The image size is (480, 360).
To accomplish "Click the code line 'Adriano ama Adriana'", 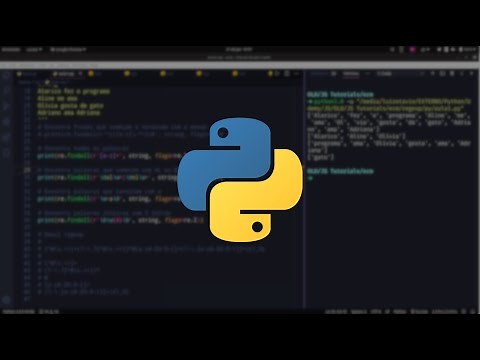I will point(69,113).
